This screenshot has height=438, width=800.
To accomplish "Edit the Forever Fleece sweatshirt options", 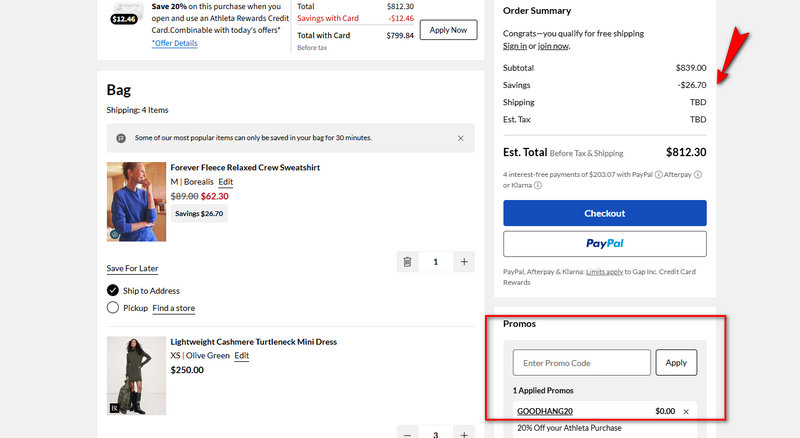I will (226, 182).
